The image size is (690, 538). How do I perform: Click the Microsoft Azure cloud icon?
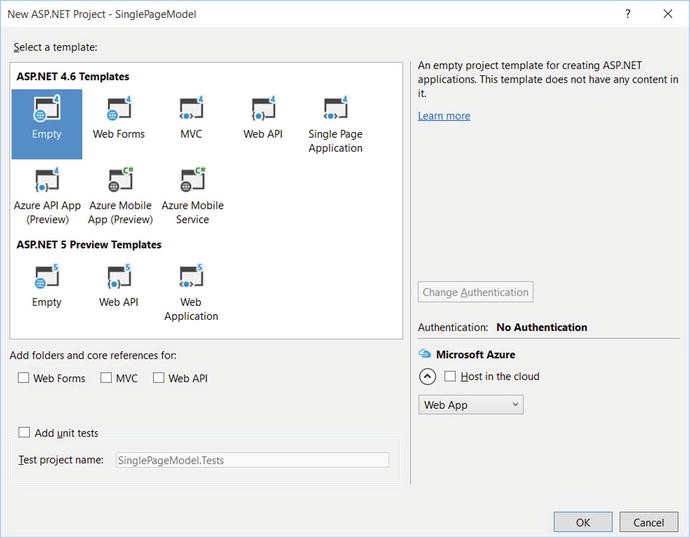tap(425, 354)
